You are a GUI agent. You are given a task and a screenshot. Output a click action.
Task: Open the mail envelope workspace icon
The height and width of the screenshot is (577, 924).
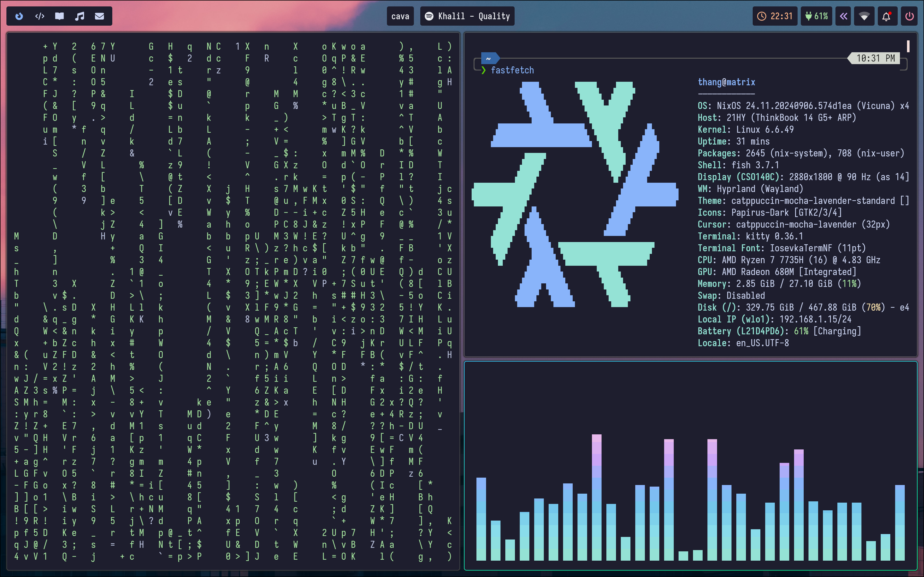point(99,16)
